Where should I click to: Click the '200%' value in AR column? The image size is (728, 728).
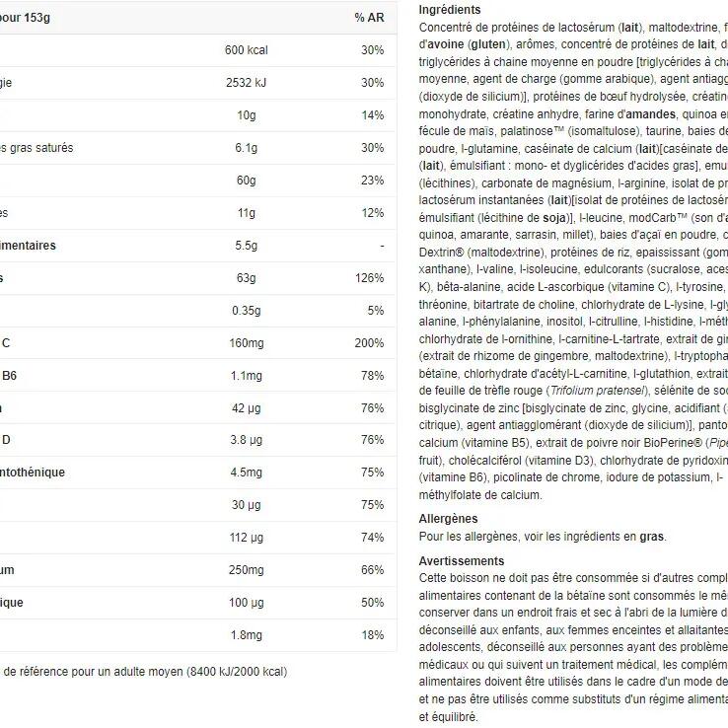pos(369,342)
